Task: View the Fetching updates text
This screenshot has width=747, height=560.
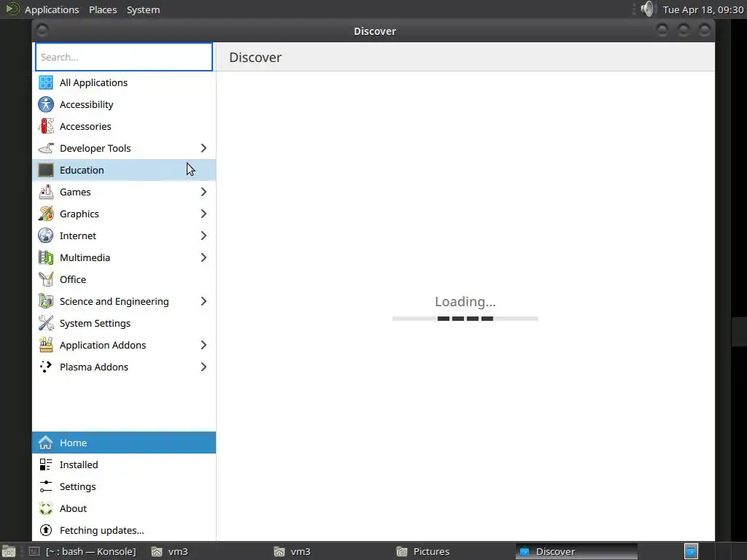Action: [x=102, y=531]
